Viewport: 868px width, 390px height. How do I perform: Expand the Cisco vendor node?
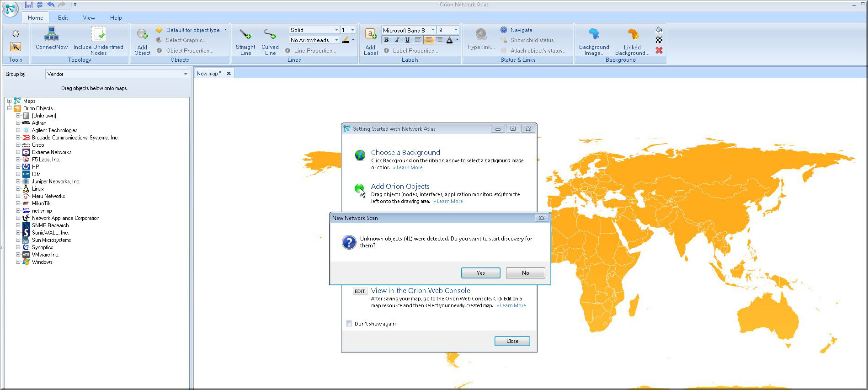(x=18, y=145)
